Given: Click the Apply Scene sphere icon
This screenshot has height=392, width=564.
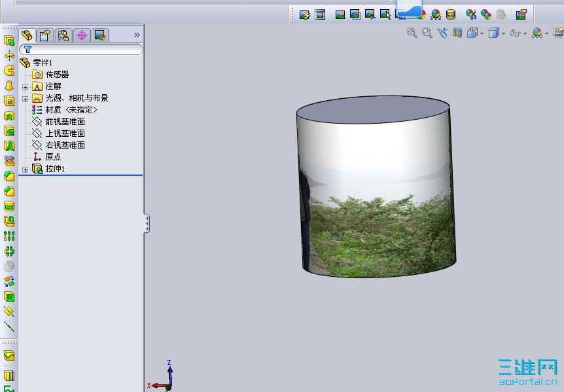Looking at the screenshot, I should click(x=537, y=33).
